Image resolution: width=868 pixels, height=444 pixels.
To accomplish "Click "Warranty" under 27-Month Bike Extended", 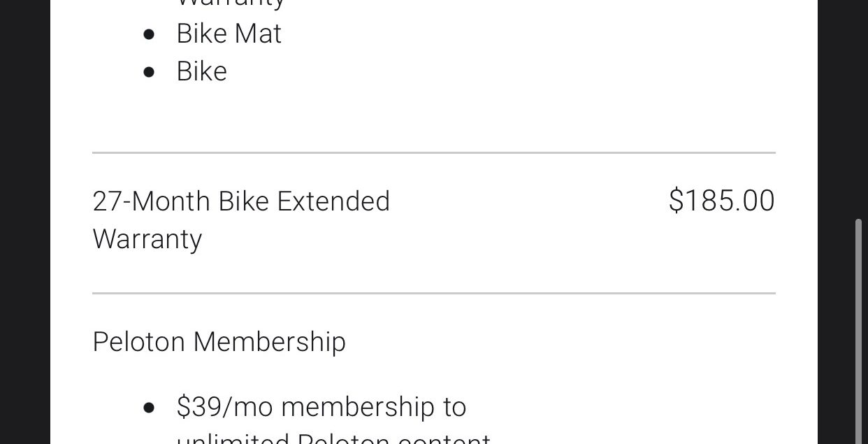I will pyautogui.click(x=147, y=239).
